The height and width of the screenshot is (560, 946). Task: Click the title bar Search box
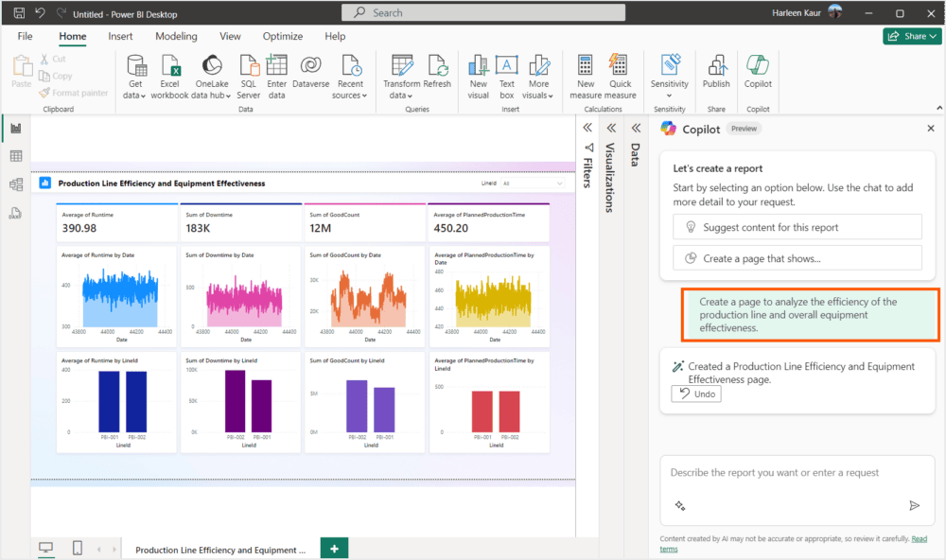483,12
